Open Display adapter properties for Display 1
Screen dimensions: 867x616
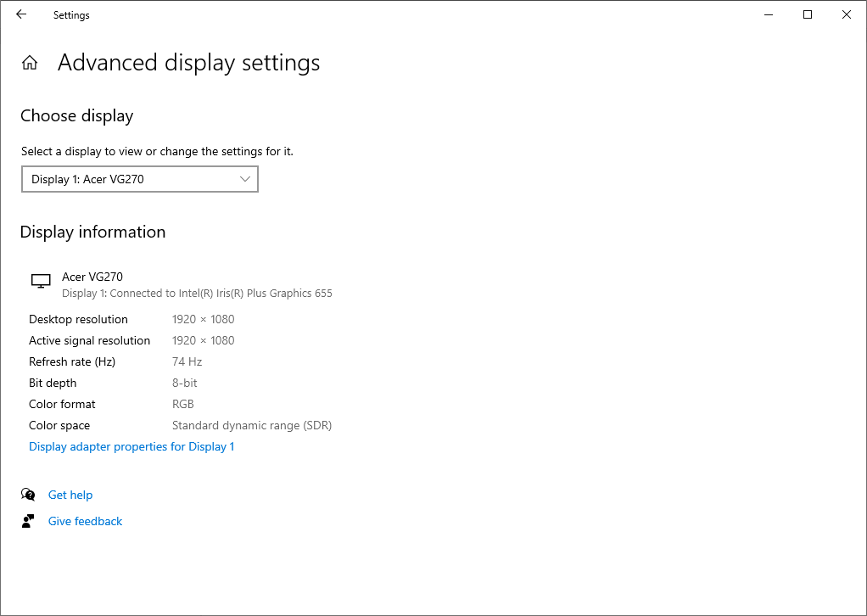pyautogui.click(x=131, y=446)
